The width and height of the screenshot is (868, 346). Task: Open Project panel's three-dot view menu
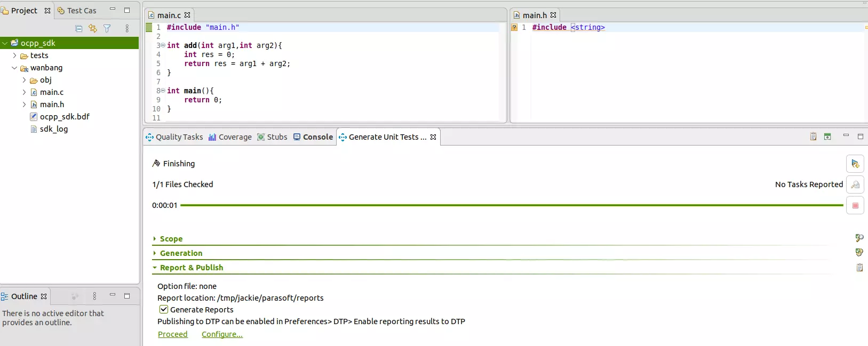click(x=127, y=29)
